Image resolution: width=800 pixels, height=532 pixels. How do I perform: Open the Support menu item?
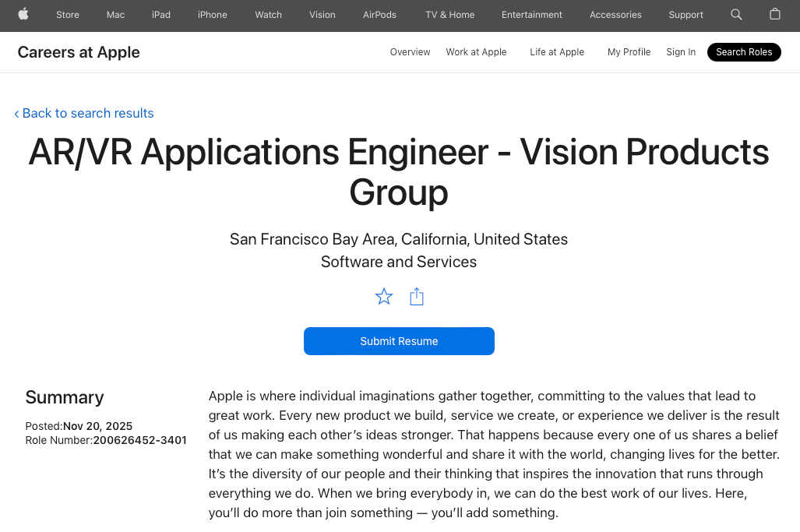tap(685, 15)
